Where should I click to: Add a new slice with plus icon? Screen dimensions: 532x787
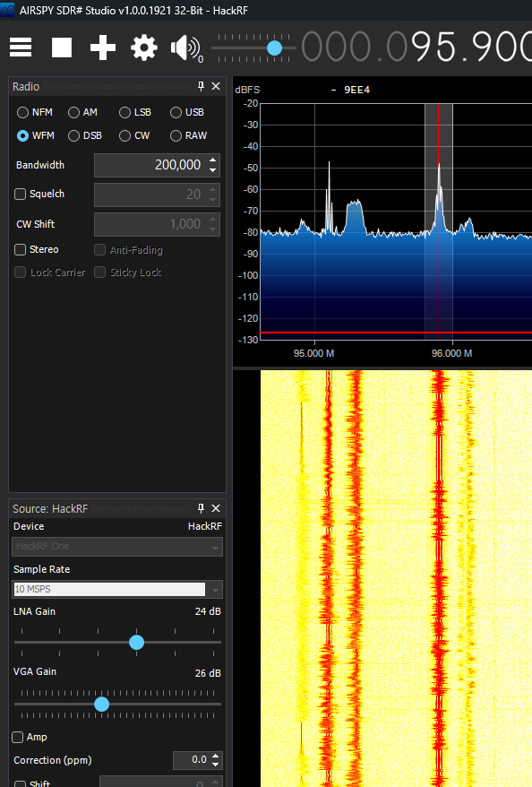pos(103,48)
